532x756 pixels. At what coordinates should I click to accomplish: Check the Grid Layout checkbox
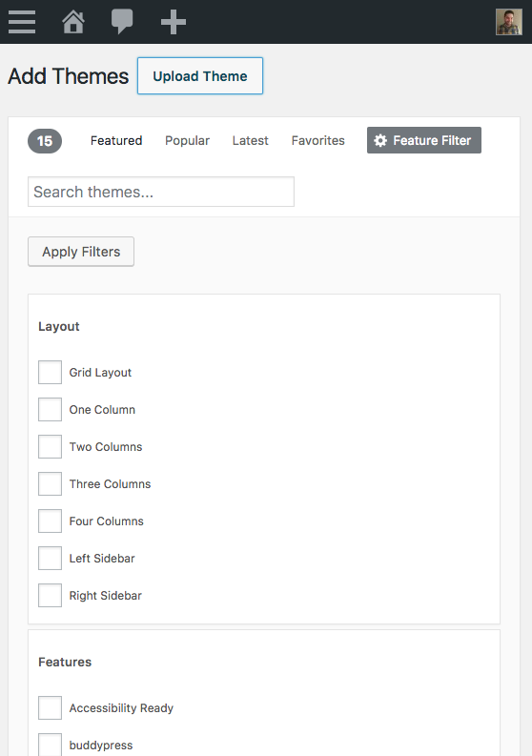tap(51, 372)
